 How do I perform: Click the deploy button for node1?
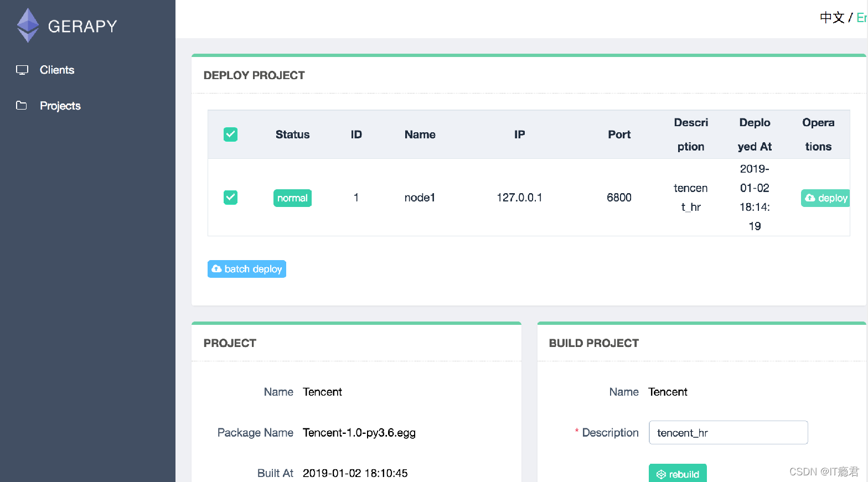[x=825, y=198]
